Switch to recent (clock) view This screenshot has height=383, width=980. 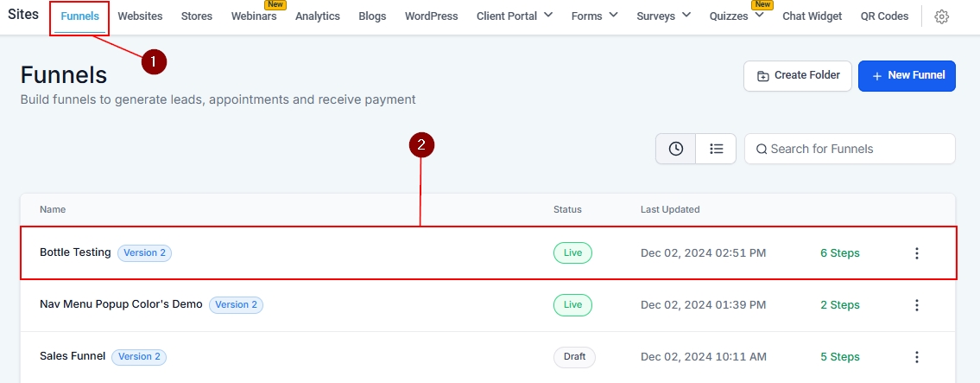click(676, 149)
